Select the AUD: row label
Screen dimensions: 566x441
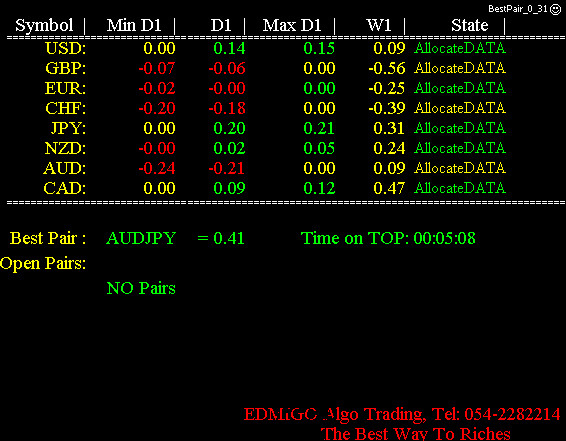tap(65, 169)
